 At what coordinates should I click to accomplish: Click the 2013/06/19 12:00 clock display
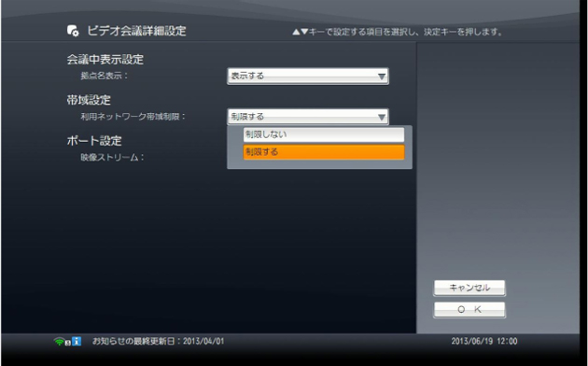pos(484,341)
